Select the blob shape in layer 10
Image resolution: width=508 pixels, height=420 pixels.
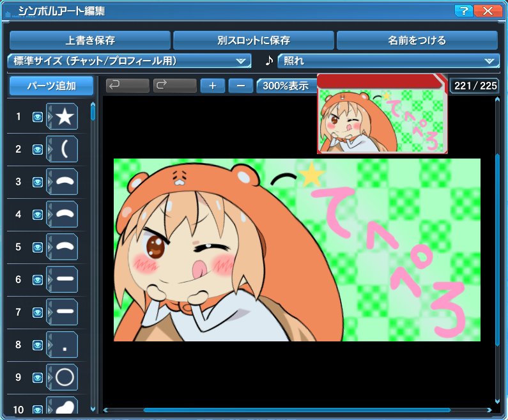65,406
